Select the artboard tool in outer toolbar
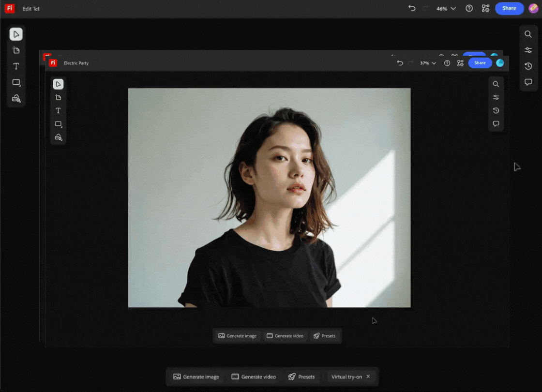 point(16,50)
